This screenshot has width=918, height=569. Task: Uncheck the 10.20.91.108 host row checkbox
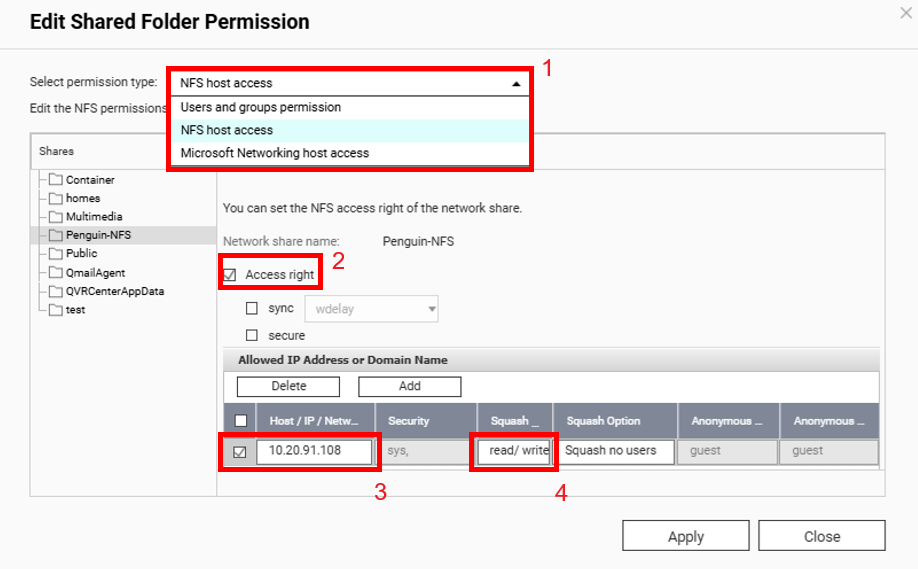tap(240, 451)
